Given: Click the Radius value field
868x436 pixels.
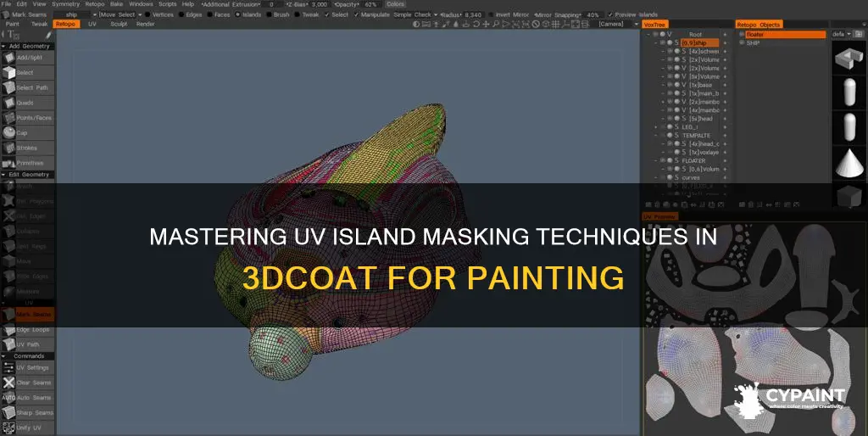Looking at the screenshot, I should pyautogui.click(x=473, y=15).
